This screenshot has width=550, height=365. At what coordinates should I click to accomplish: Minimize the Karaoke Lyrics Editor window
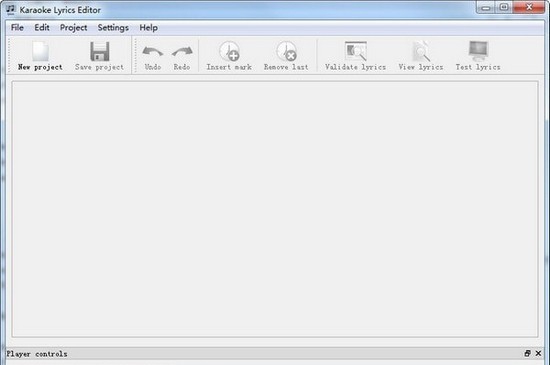[x=485, y=7]
